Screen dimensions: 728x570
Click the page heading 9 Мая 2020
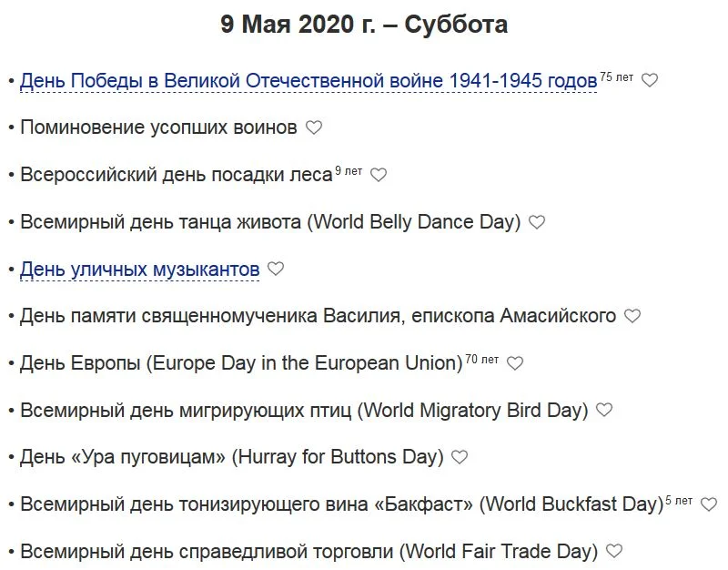tap(364, 25)
